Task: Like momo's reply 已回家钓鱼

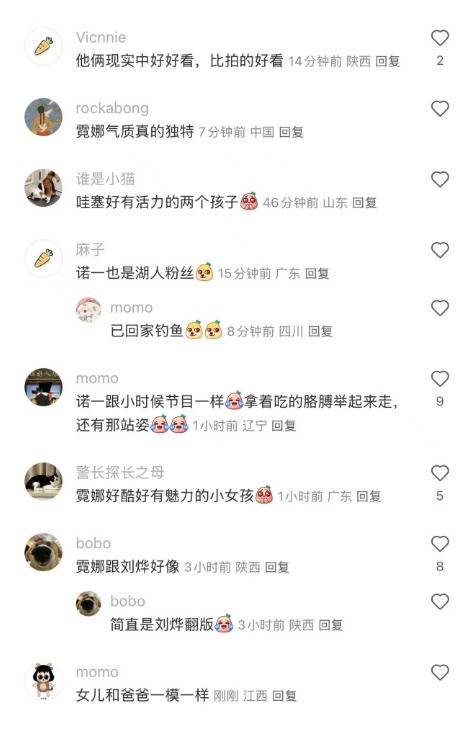Action: (x=439, y=309)
